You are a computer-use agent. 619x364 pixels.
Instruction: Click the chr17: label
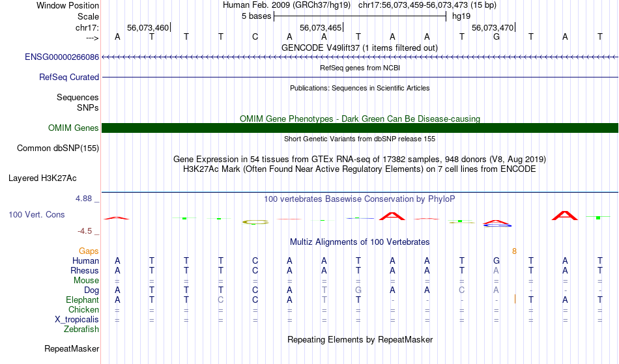(87, 27)
